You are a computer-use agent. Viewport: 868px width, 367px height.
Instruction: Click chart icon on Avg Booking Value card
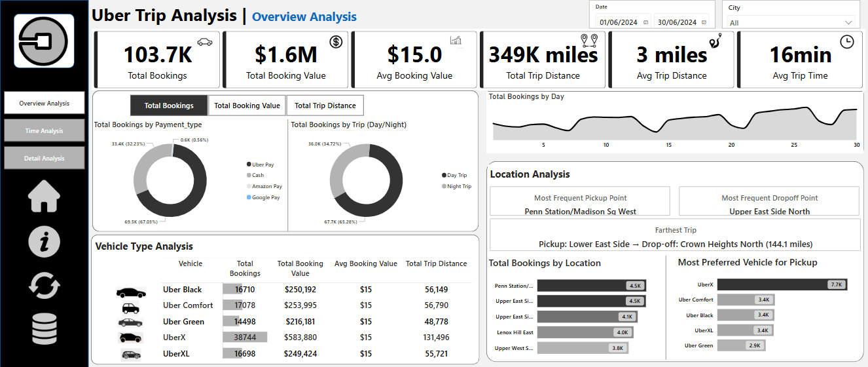[x=456, y=41]
